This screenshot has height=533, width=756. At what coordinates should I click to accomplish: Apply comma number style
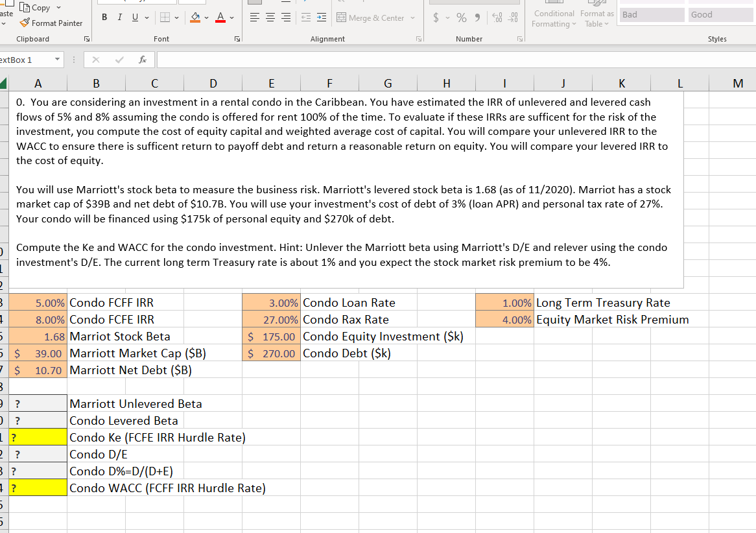pyautogui.click(x=477, y=18)
